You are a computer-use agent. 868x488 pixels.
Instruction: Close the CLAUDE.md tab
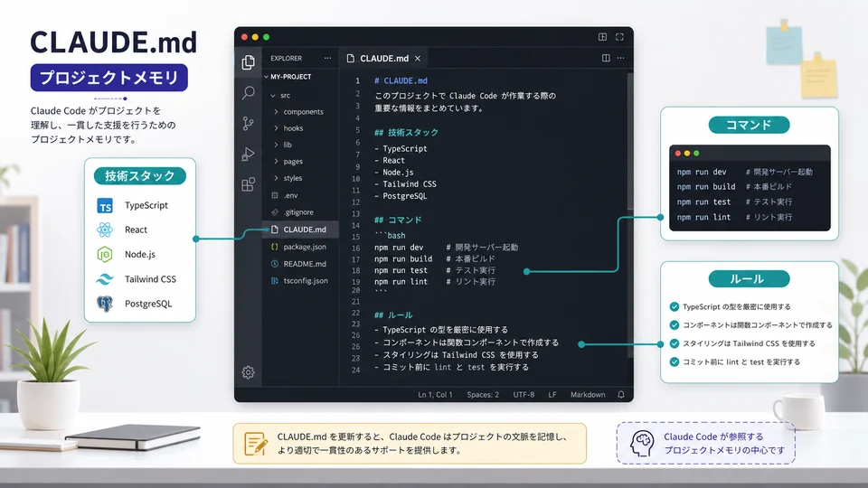click(x=418, y=58)
